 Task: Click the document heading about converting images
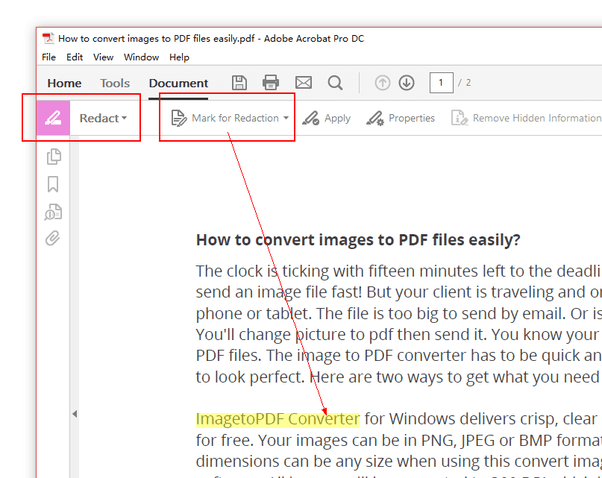coord(358,240)
